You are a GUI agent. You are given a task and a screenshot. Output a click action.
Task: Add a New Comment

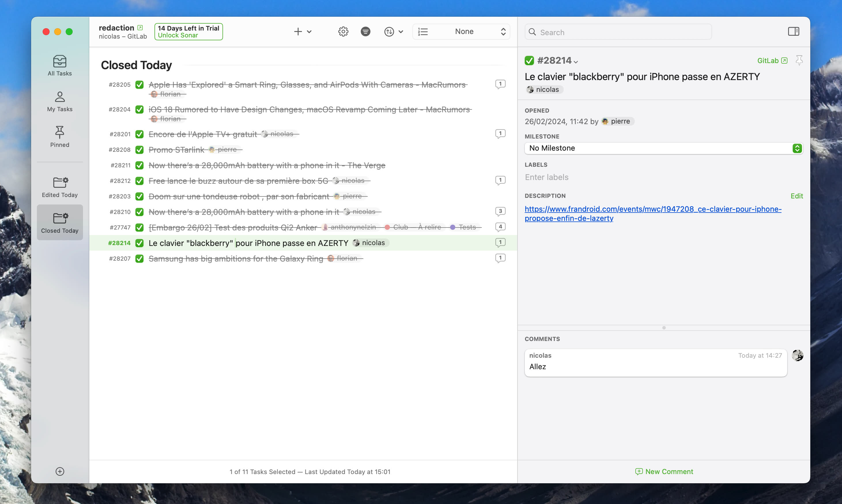pos(664,471)
